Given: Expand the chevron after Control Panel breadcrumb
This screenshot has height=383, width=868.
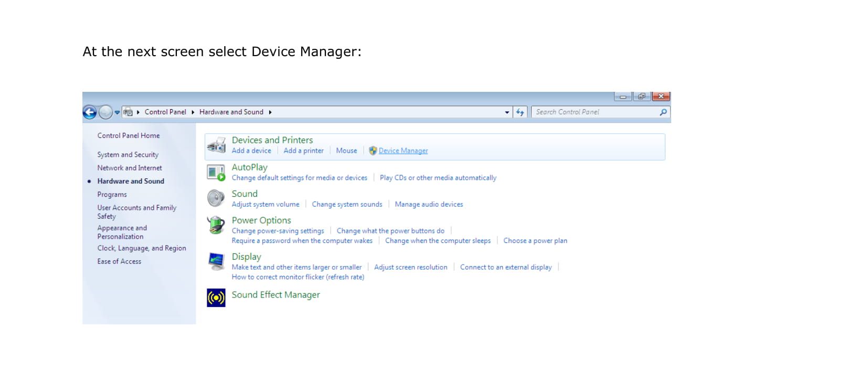Looking at the screenshot, I should pos(193,112).
